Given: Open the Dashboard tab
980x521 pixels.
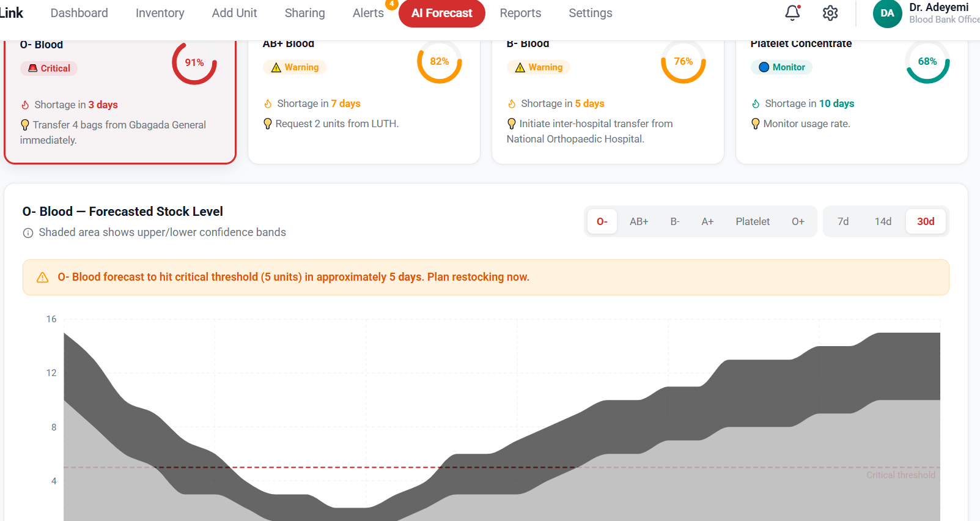Looking at the screenshot, I should pos(79,13).
